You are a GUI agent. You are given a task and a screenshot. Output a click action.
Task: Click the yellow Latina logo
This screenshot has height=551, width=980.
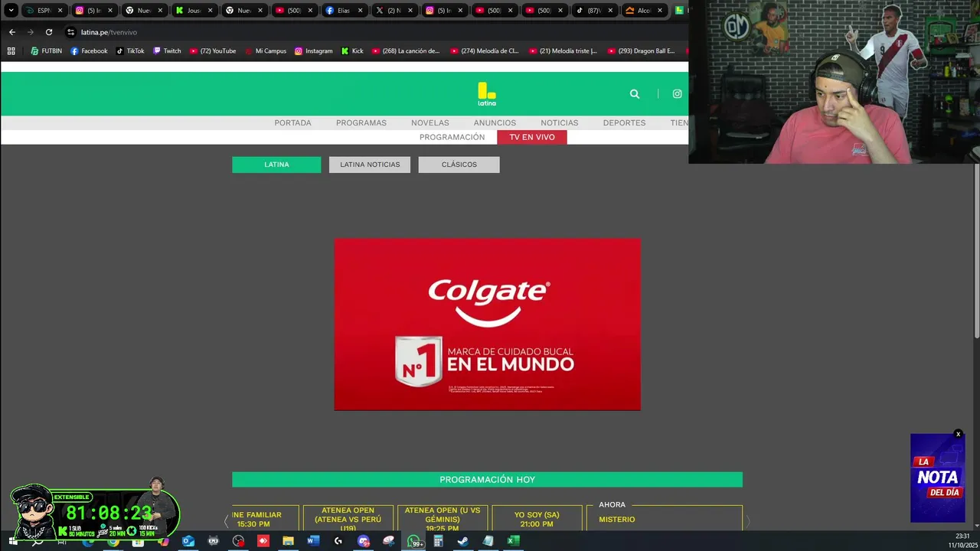487,93
